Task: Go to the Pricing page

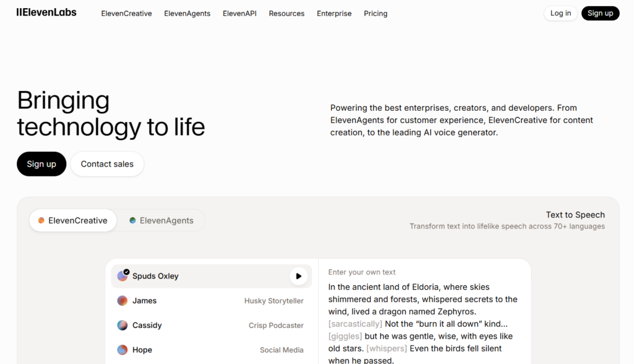Action: [x=375, y=14]
